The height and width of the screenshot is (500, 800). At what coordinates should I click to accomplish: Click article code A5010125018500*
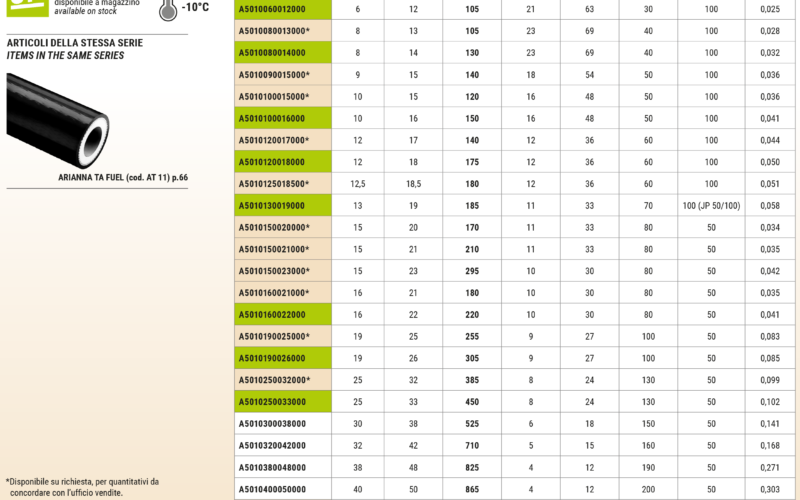274,184
